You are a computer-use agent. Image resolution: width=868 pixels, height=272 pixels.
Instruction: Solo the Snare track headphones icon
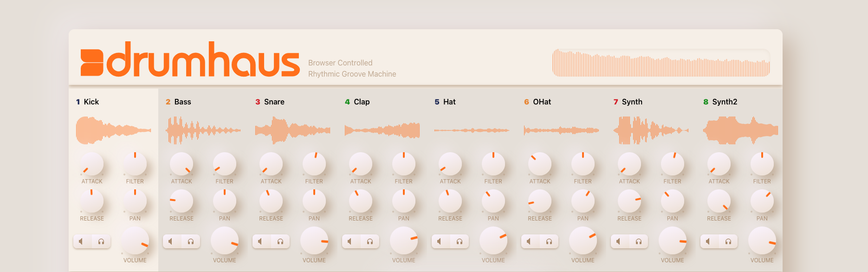[280, 241]
